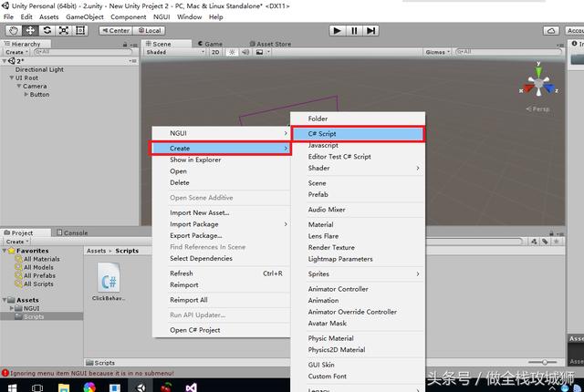This screenshot has height=392, width=584.
Task: Toggle 2D scene view mode
Action: click(x=215, y=52)
